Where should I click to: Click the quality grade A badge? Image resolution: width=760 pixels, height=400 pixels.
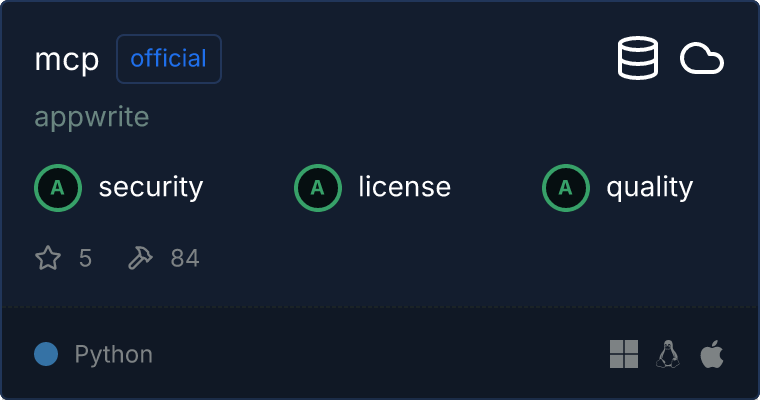coord(566,187)
